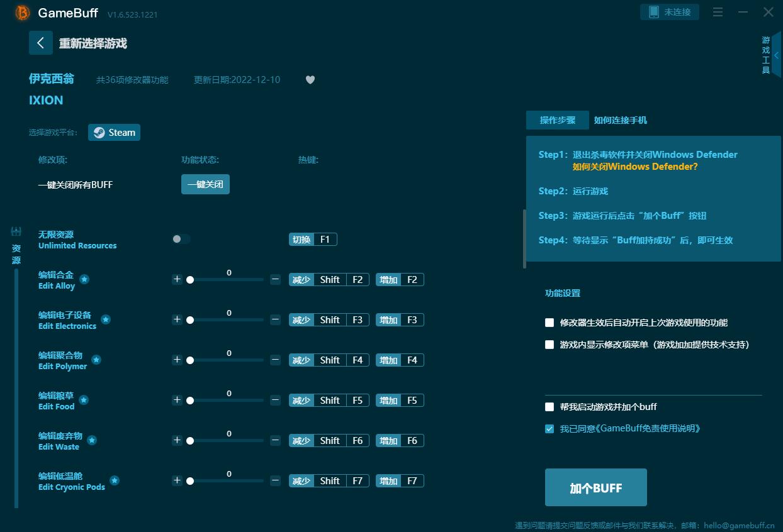The width and height of the screenshot is (783, 532).
Task: Click F1 toggle hotkey for Unlimited Resources
Action: [x=313, y=239]
